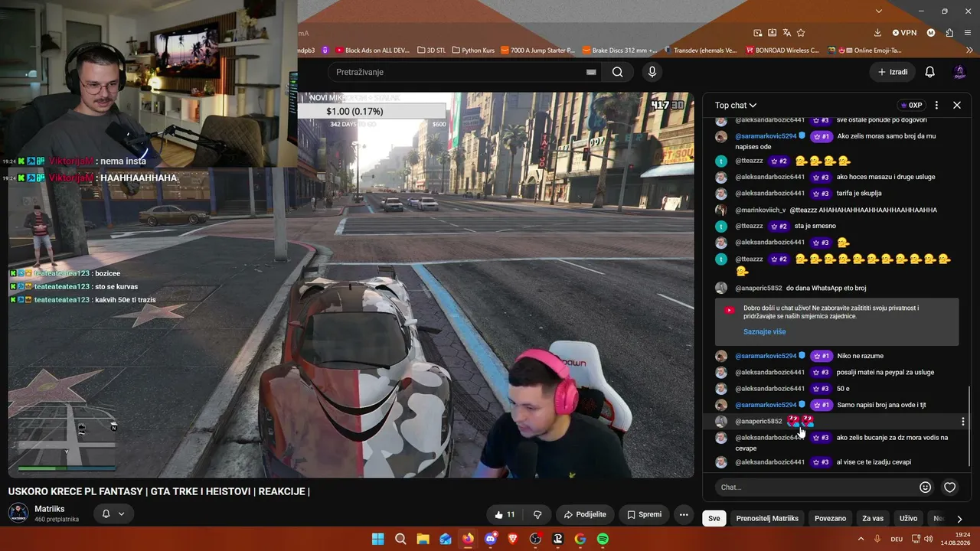Open browser downloads icon
The height and width of the screenshot is (551, 980).
877,33
